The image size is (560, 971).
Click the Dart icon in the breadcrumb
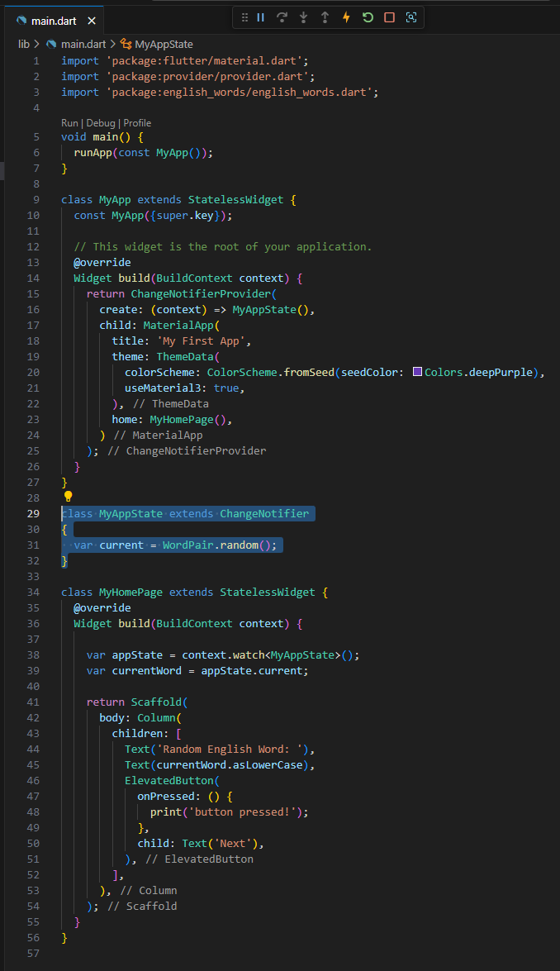(x=51, y=44)
